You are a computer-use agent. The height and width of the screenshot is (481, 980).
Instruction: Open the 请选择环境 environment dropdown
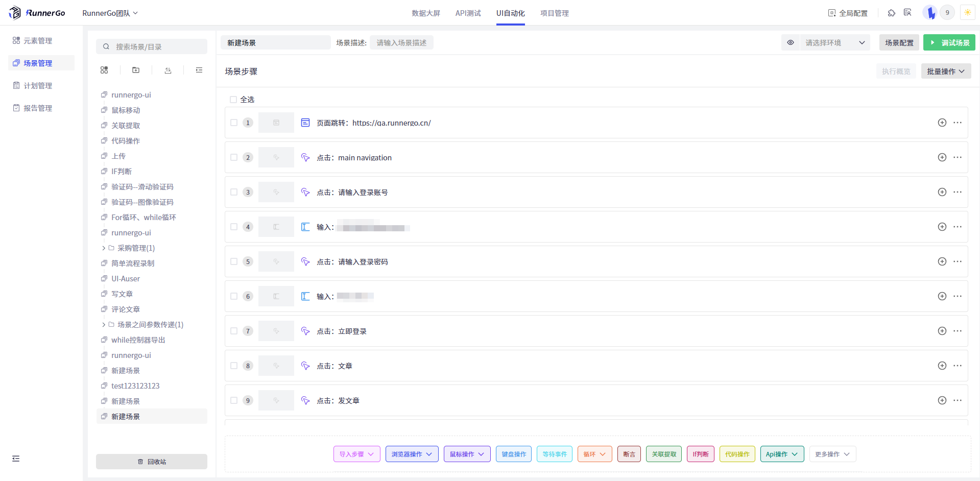(832, 42)
